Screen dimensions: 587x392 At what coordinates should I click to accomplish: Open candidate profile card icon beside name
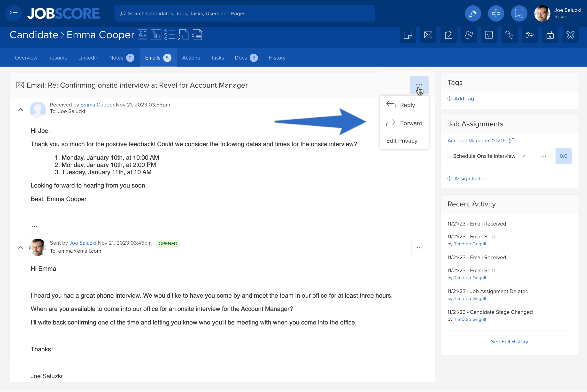[142, 35]
